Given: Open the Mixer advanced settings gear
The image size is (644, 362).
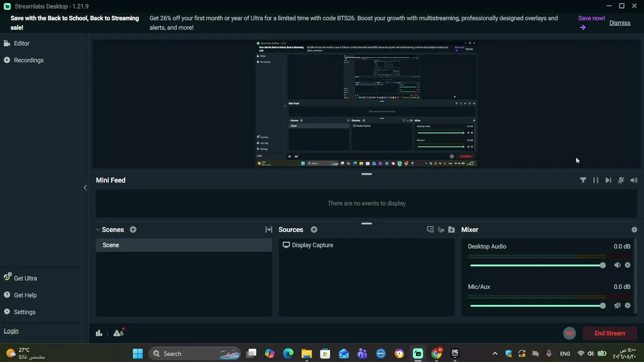Looking at the screenshot, I should click(634, 230).
